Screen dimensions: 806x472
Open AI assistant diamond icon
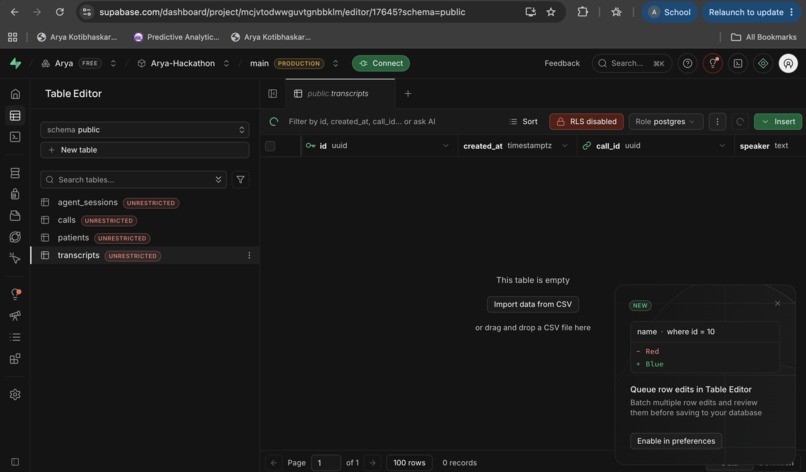click(763, 63)
